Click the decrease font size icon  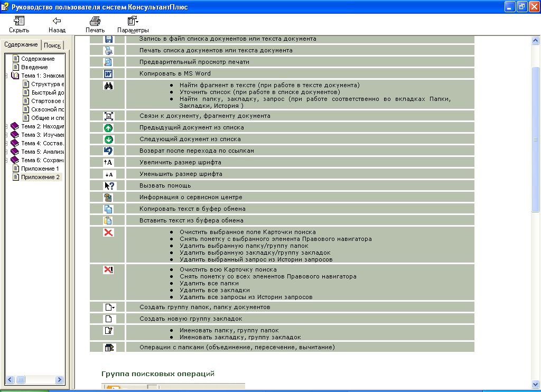pos(109,174)
